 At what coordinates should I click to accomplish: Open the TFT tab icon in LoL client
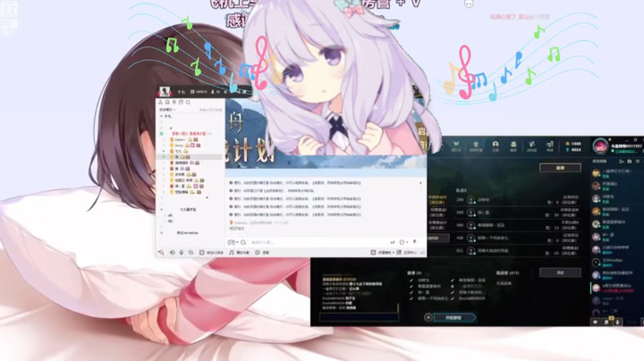coord(476,146)
